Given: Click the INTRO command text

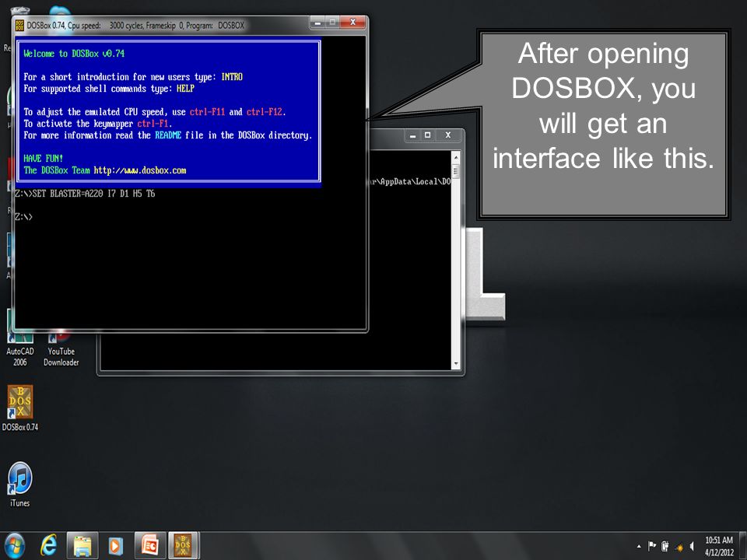Looking at the screenshot, I should (x=232, y=77).
